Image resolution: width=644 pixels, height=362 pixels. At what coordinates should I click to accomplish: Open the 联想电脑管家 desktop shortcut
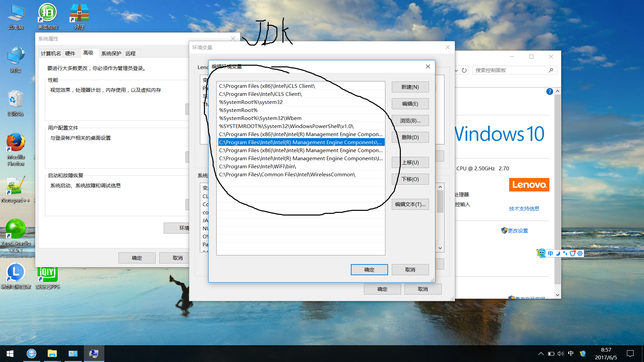click(16, 276)
